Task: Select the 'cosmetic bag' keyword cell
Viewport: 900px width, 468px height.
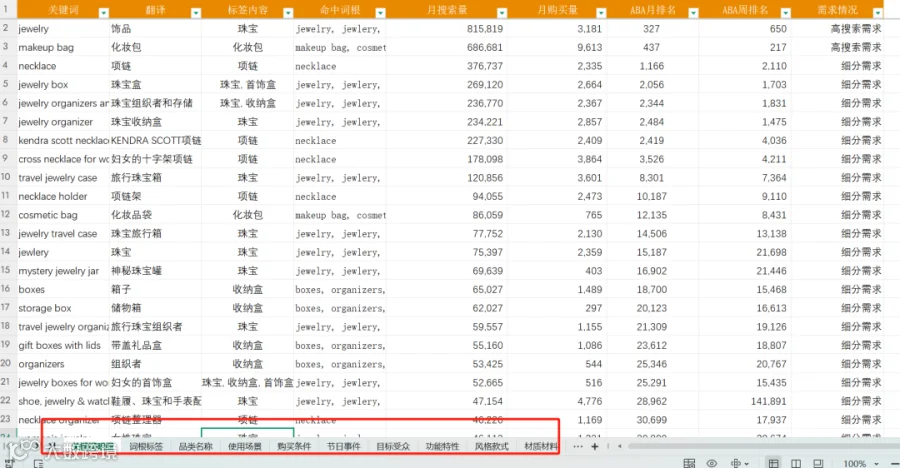Action: tap(63, 215)
